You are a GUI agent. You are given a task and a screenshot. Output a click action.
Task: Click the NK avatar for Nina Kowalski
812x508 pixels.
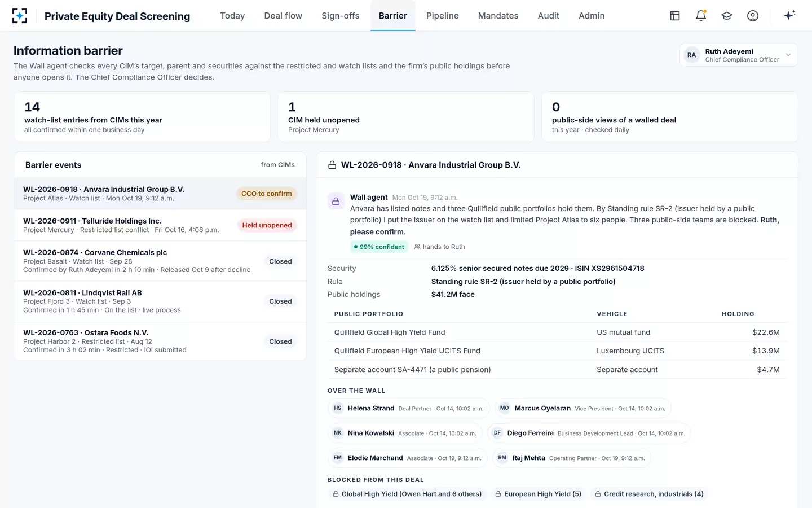[338, 433]
